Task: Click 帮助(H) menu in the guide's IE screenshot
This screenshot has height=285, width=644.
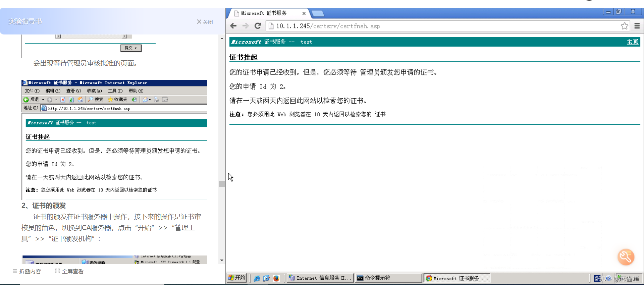Action: click(x=136, y=91)
